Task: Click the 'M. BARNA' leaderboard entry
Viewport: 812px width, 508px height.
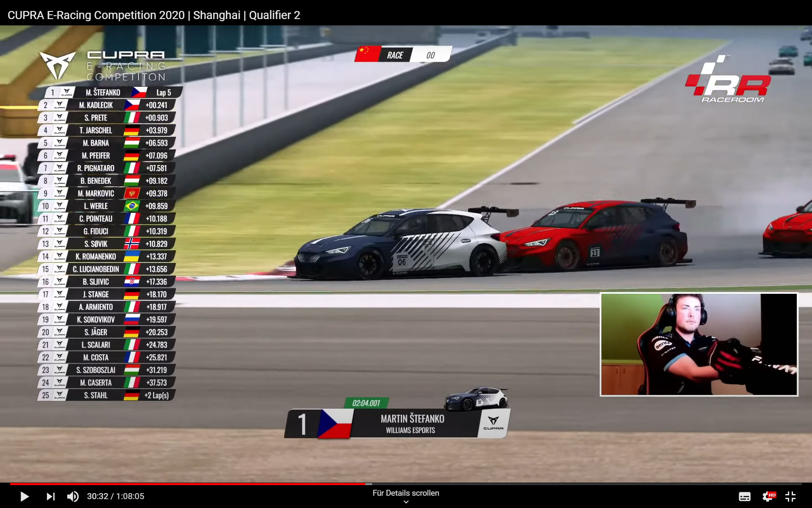Action: click(106, 143)
